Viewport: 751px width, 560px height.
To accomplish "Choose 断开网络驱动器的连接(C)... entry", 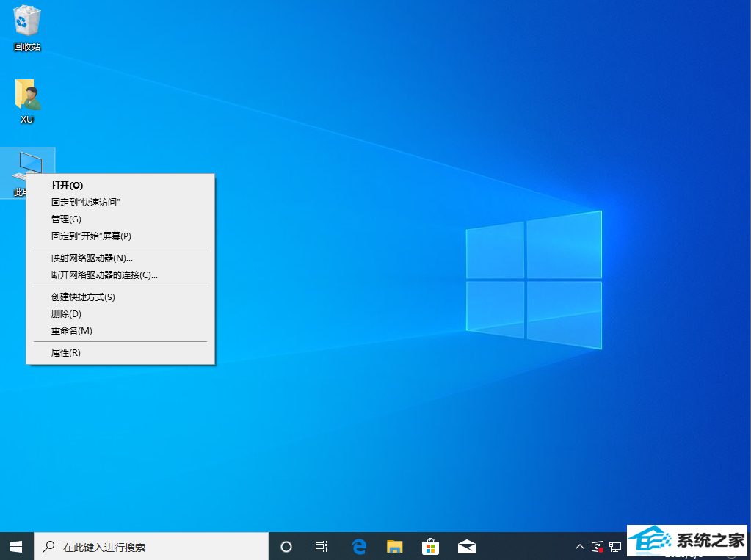I will [120, 275].
